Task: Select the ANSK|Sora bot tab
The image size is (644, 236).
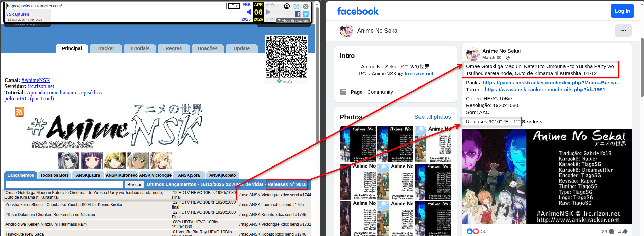Action: click(189, 175)
